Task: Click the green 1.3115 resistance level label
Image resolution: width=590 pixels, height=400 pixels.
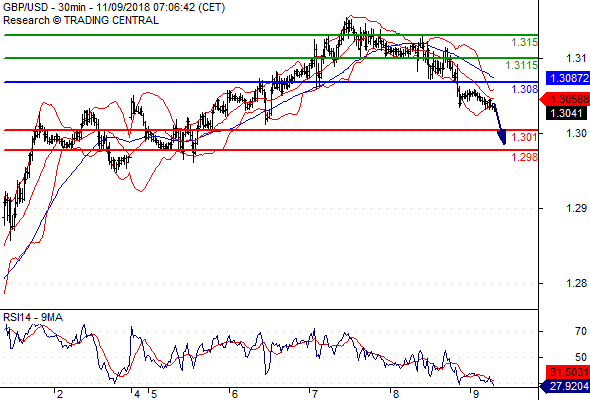Action: 522,65
